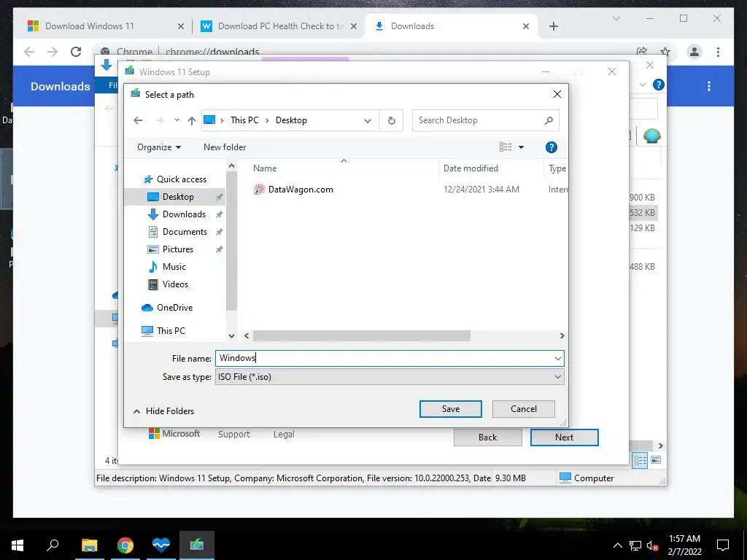Click the Save button

[450, 409]
